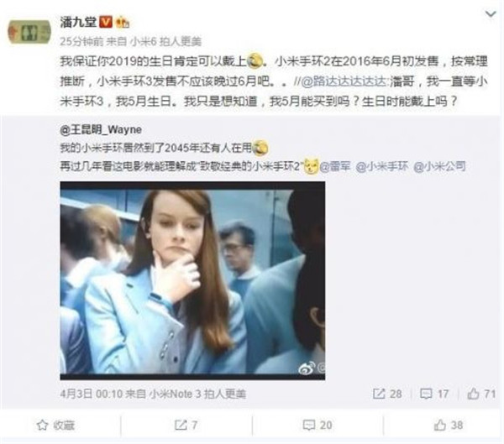Open the @小米公司 mention
This screenshot has width=504, height=444.
439,166
